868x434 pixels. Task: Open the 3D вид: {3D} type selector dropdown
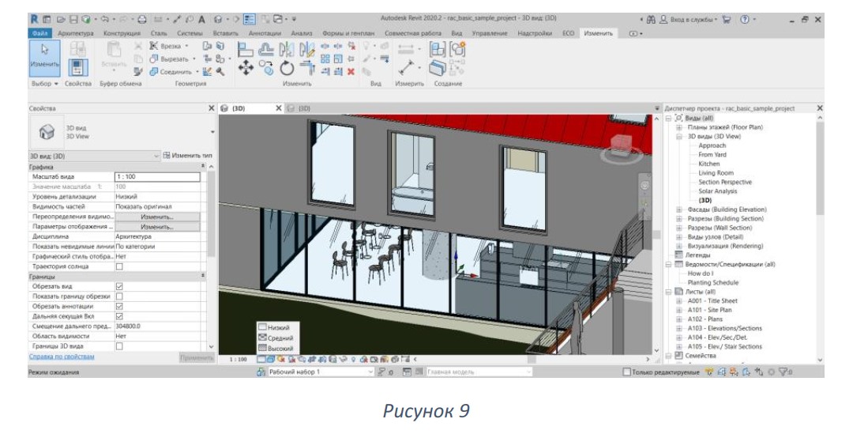point(93,157)
